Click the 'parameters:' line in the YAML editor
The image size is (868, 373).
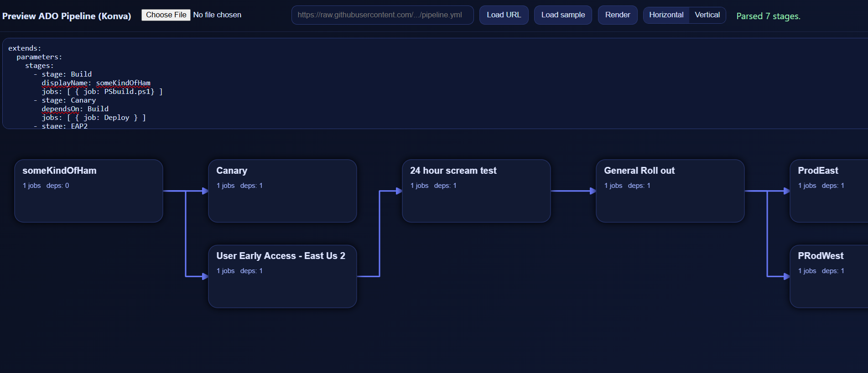point(39,57)
